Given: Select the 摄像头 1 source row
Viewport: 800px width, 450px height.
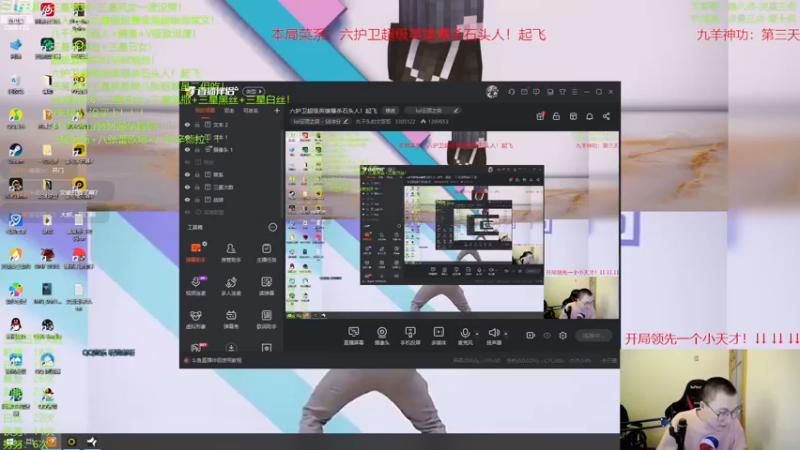Looking at the screenshot, I should pyautogui.click(x=231, y=149).
